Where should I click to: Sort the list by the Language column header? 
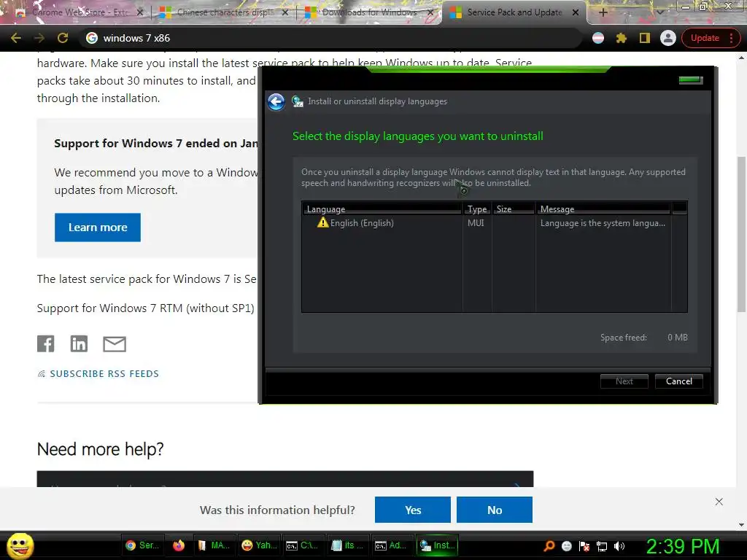click(382, 209)
